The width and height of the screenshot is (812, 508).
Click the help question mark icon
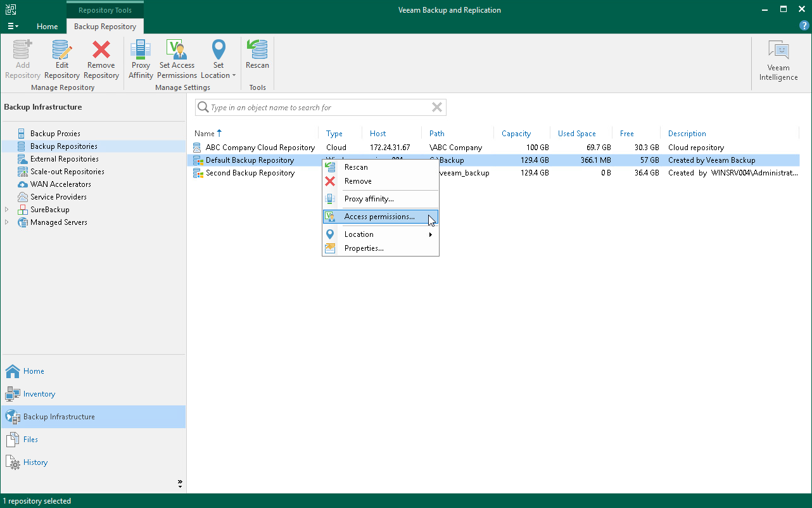(x=804, y=25)
